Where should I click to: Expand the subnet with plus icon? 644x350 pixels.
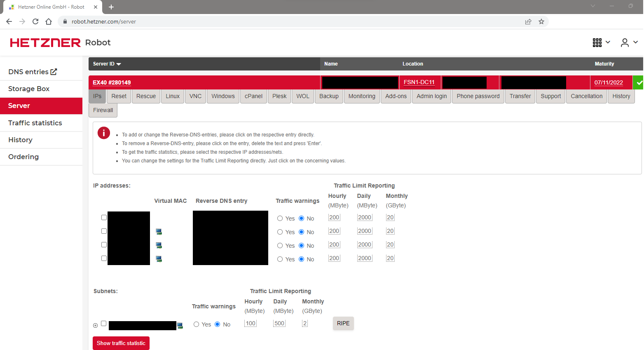[95, 325]
